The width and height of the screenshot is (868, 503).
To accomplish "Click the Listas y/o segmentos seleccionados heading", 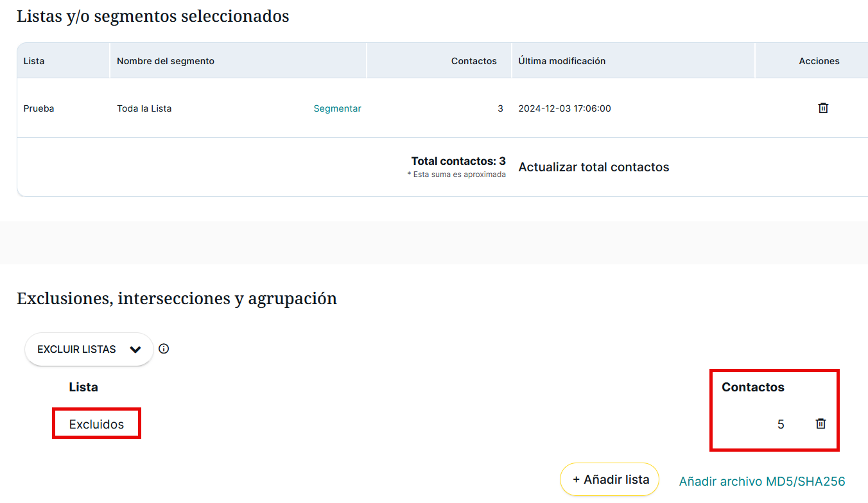I will 153,16.
